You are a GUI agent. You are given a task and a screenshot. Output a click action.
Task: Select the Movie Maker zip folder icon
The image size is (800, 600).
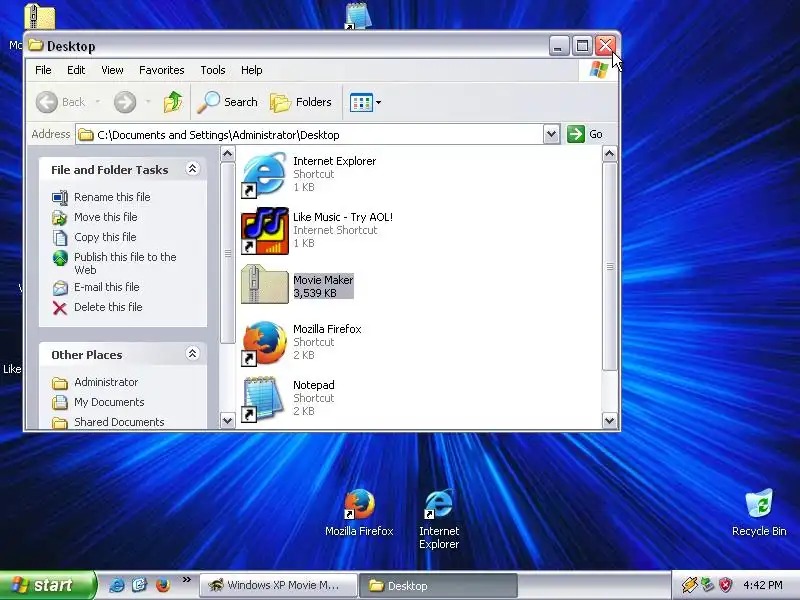click(264, 284)
